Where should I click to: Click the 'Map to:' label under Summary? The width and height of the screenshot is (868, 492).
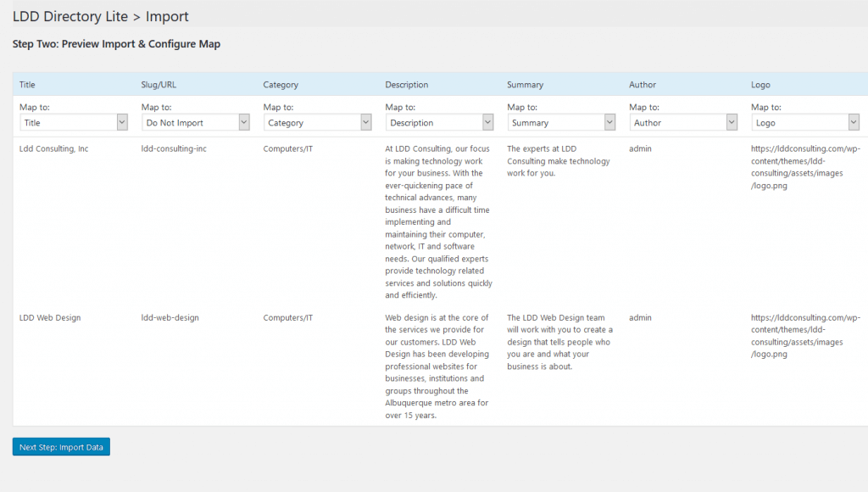click(x=522, y=107)
